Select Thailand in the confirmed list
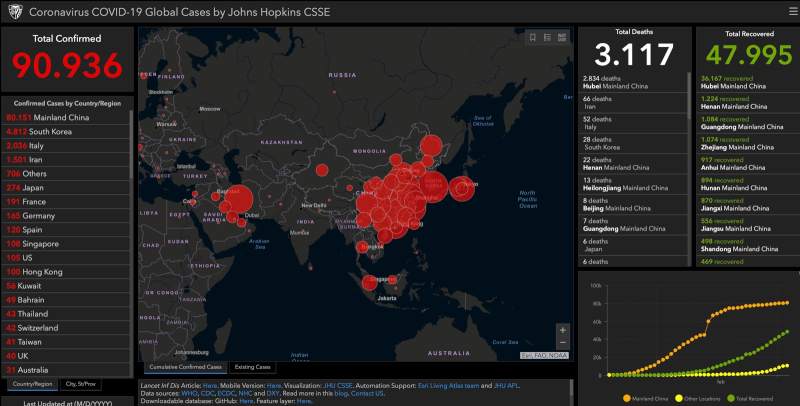 [x=66, y=314]
